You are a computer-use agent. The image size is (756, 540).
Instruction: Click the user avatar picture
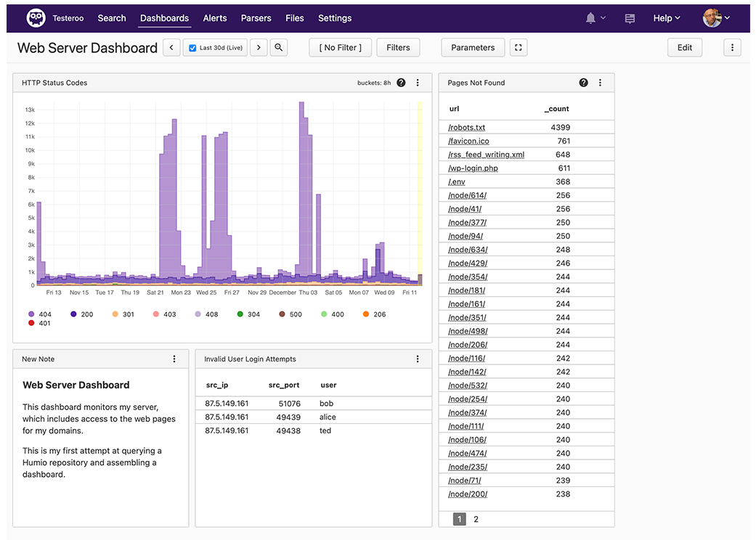click(x=712, y=18)
